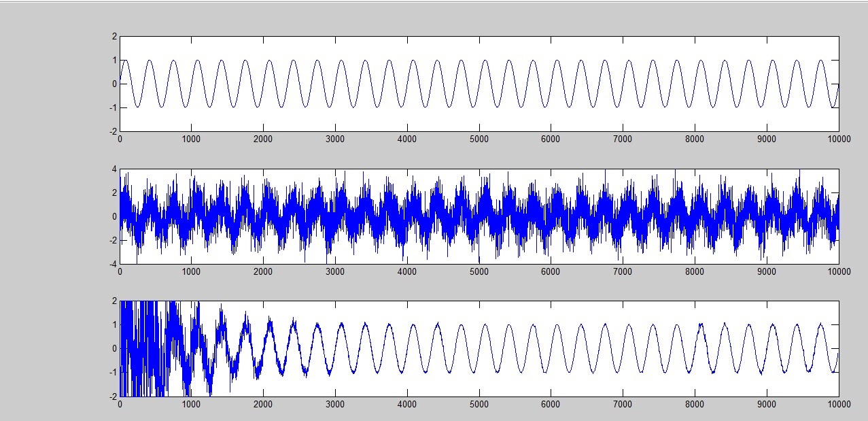Viewport: 868px width, 421px height.
Task: Click the 2 y-axis label of the top subplot
Action: point(114,36)
